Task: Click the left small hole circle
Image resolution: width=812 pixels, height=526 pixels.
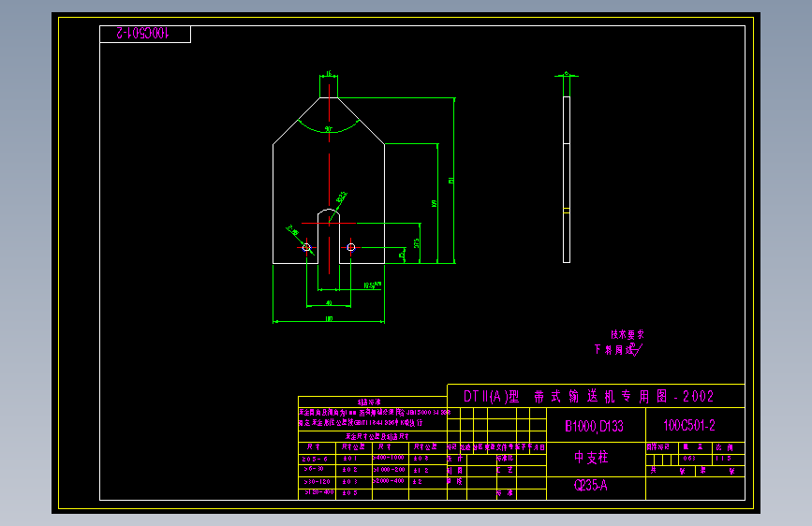Action: (x=306, y=247)
